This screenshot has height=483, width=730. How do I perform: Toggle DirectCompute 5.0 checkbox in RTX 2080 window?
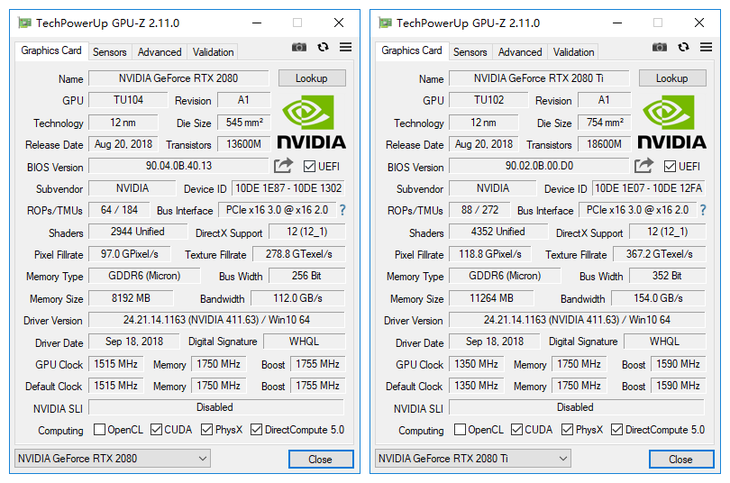[x=256, y=429]
